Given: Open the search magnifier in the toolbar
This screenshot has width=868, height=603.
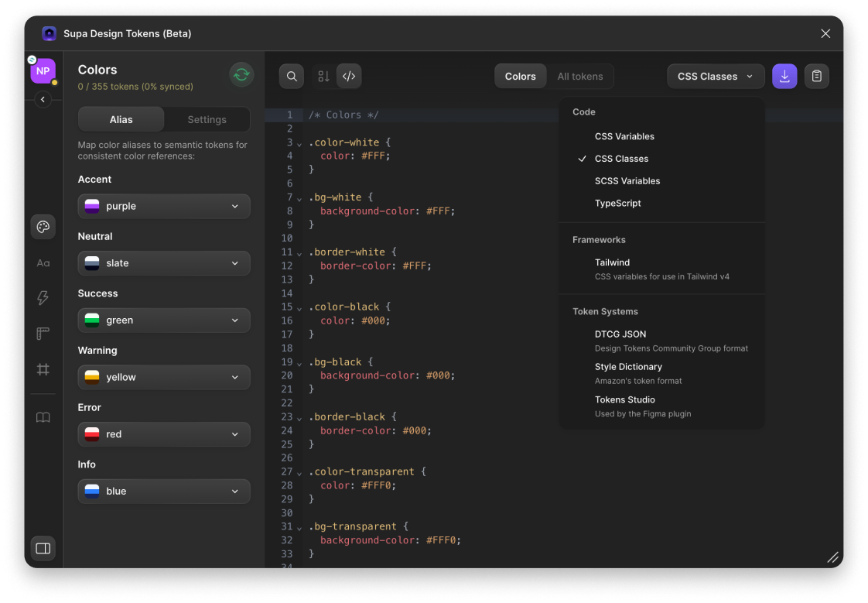Looking at the screenshot, I should coord(291,77).
